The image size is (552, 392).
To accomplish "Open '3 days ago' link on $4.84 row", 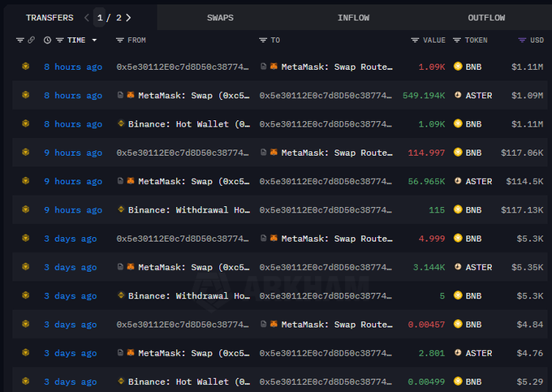I will click(71, 325).
